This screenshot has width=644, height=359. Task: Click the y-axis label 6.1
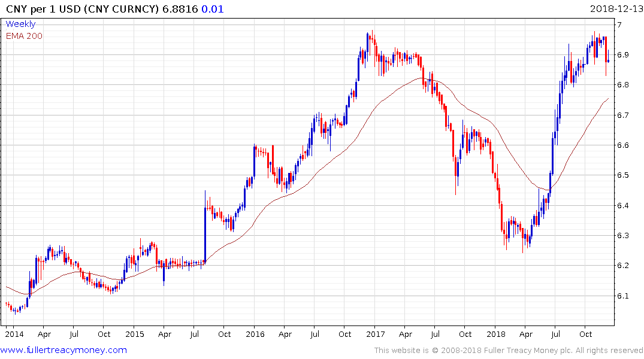pyautogui.click(x=623, y=296)
